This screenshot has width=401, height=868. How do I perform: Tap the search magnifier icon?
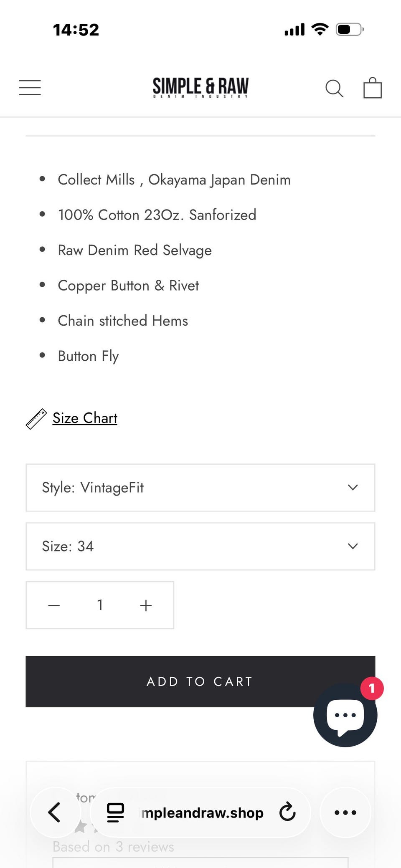coord(334,89)
